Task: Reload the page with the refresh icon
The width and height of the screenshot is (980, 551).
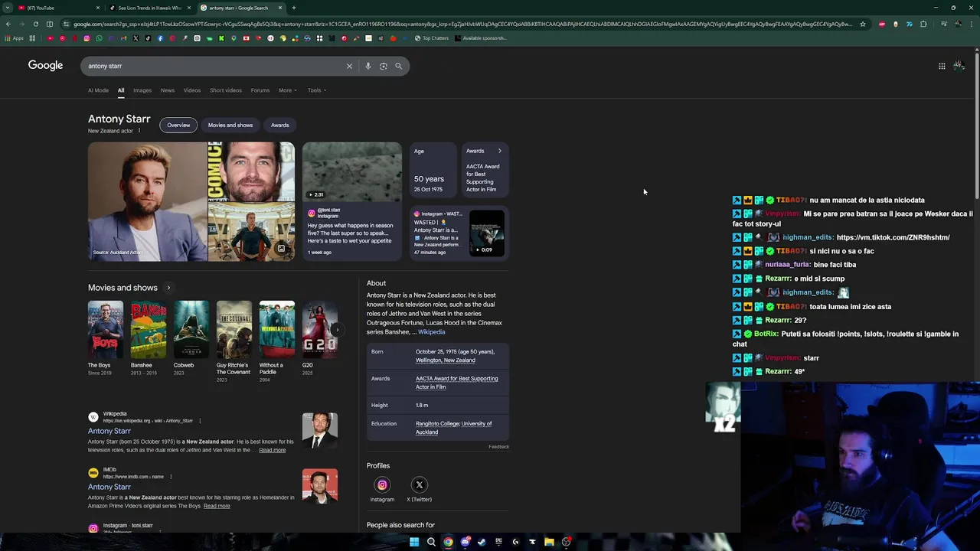Action: coord(35,24)
